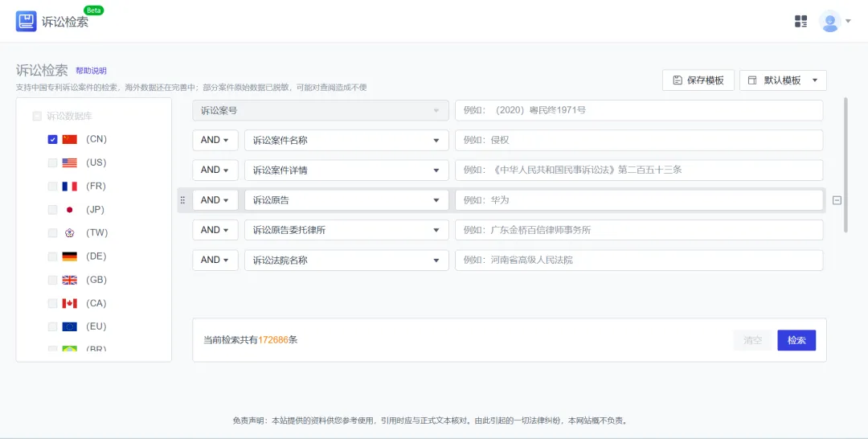The height and width of the screenshot is (439, 868).
Task: Change AND operator for 诉讼案件详情 row
Action: (215, 170)
